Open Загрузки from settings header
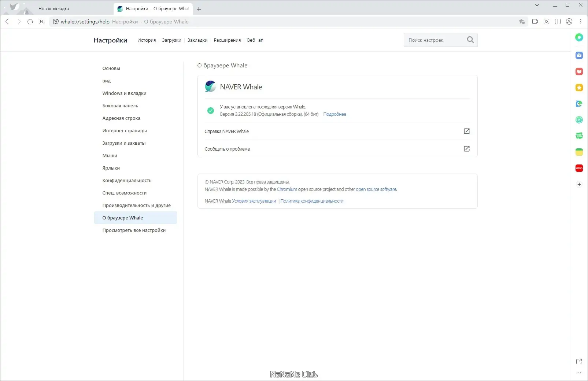The height and width of the screenshot is (381, 588). pos(171,40)
